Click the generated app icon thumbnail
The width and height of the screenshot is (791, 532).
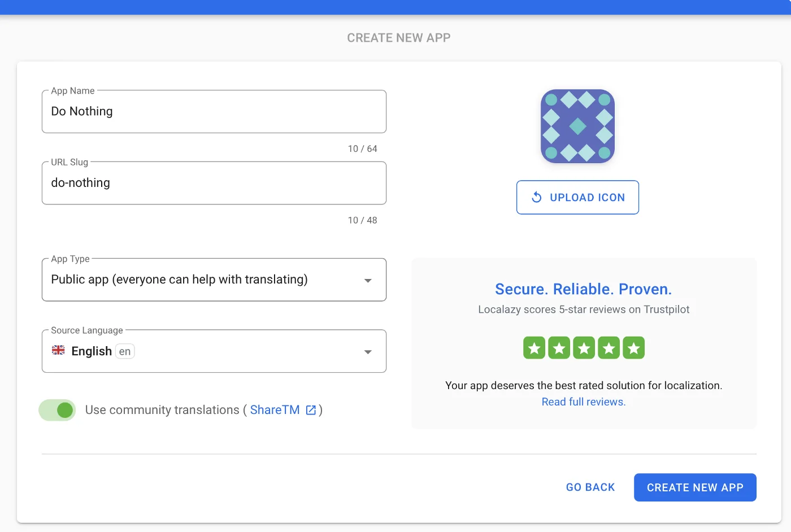tap(577, 127)
